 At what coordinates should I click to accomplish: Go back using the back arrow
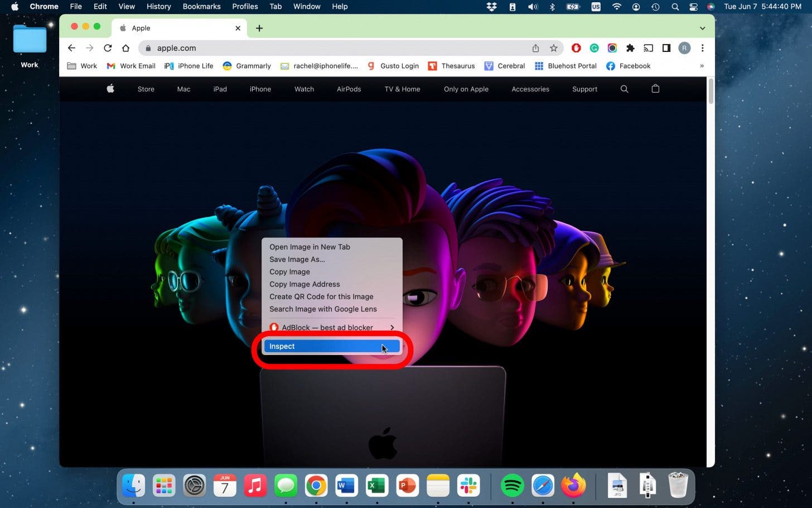click(71, 48)
